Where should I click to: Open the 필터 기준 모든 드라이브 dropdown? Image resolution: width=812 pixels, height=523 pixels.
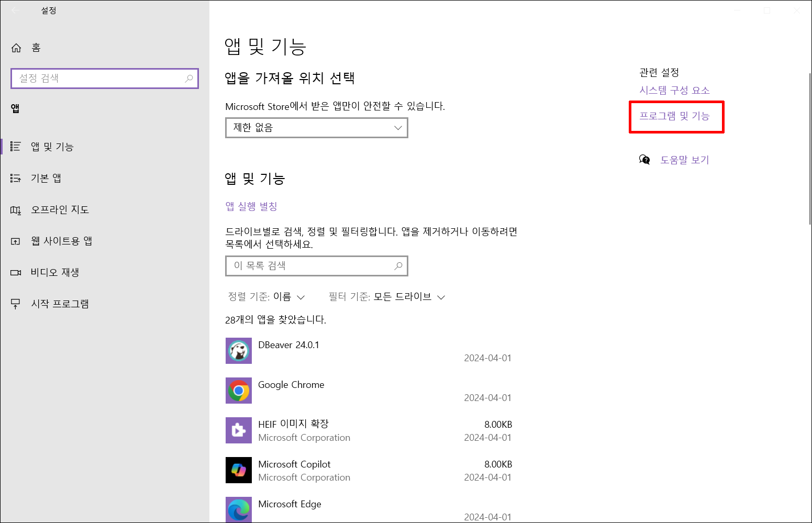[x=387, y=297]
